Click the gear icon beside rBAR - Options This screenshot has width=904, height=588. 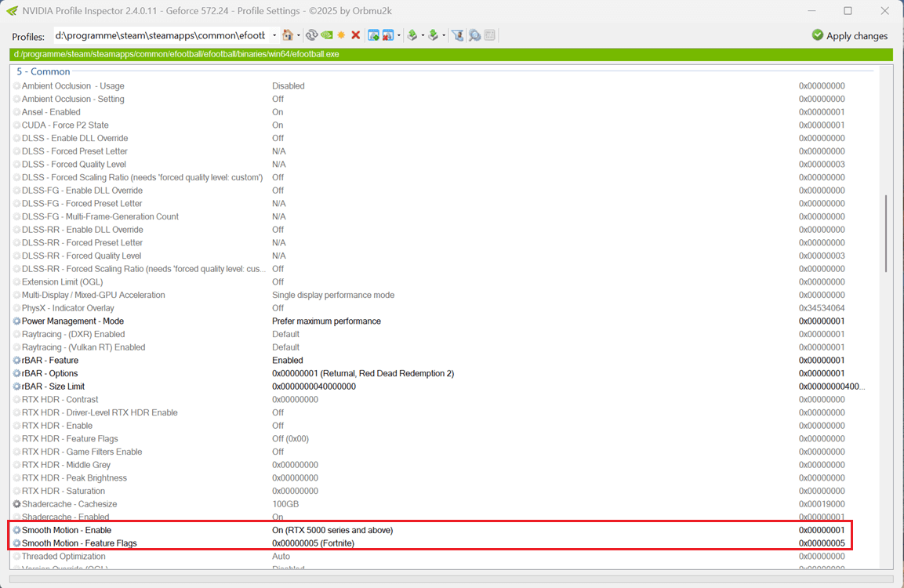coord(16,373)
